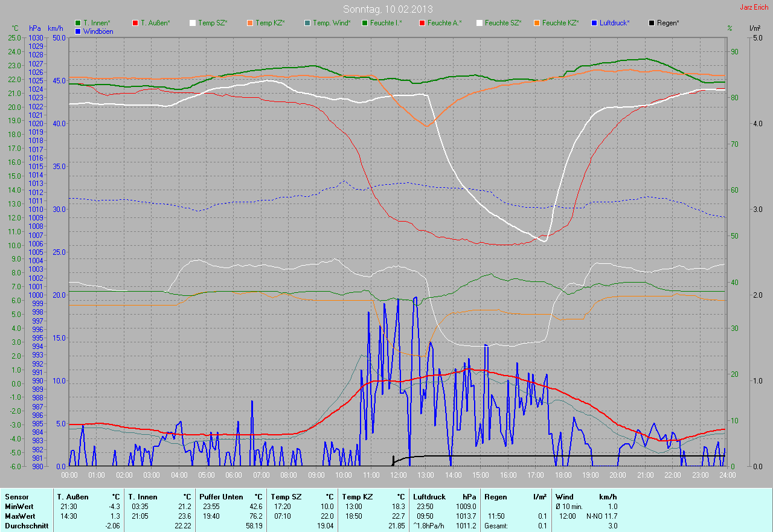The width and height of the screenshot is (773, 532).
Task: Select the 'Feuchte I.*' legend label
Action: [386, 23]
